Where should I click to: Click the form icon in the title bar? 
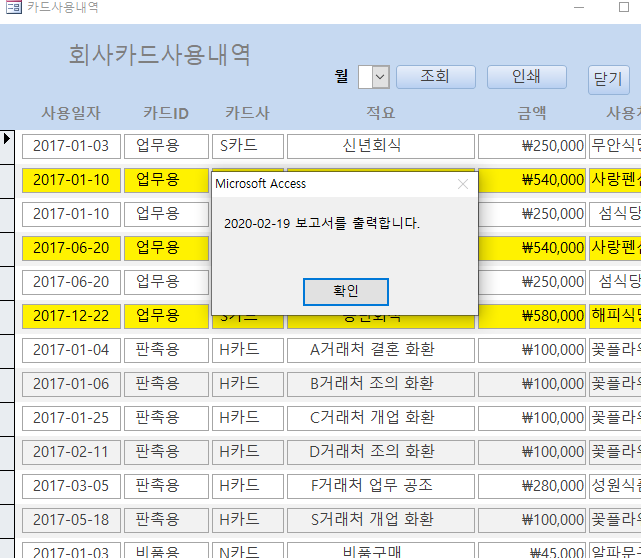[14, 7]
